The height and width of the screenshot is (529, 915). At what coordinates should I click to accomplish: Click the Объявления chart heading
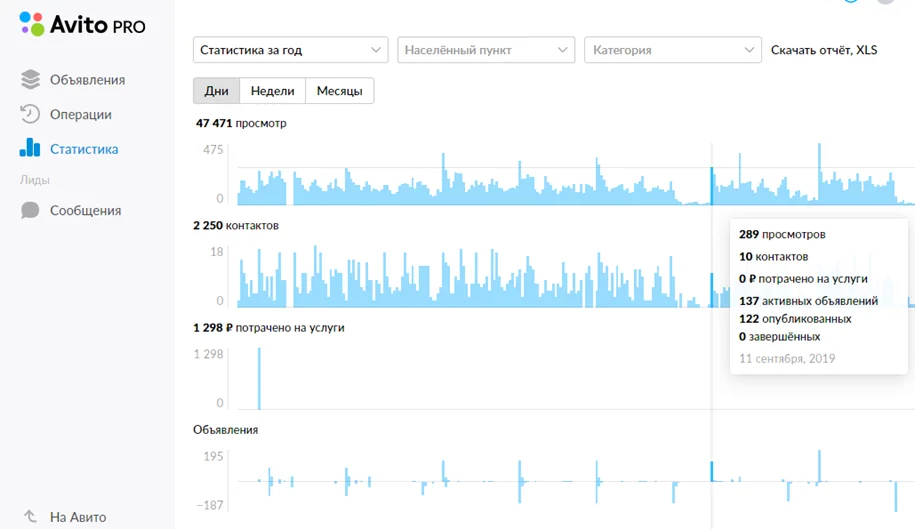click(x=225, y=430)
